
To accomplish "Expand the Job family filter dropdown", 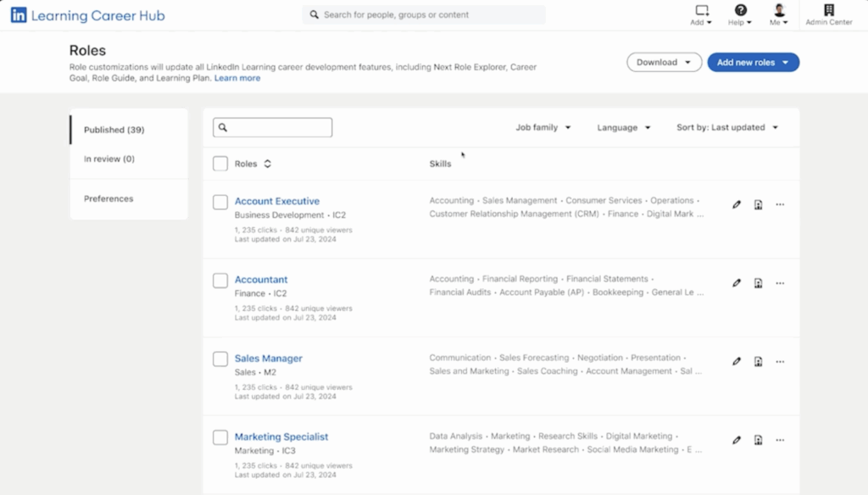I will click(543, 128).
